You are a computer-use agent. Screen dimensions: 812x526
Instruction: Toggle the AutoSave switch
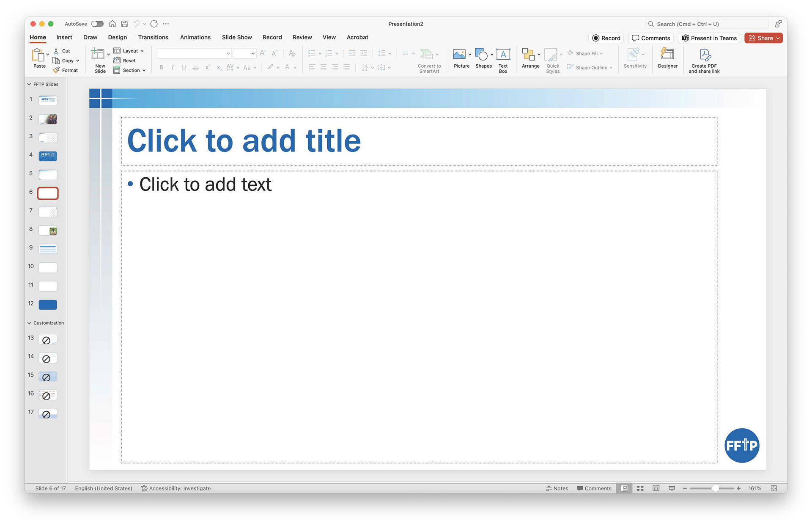tap(97, 24)
